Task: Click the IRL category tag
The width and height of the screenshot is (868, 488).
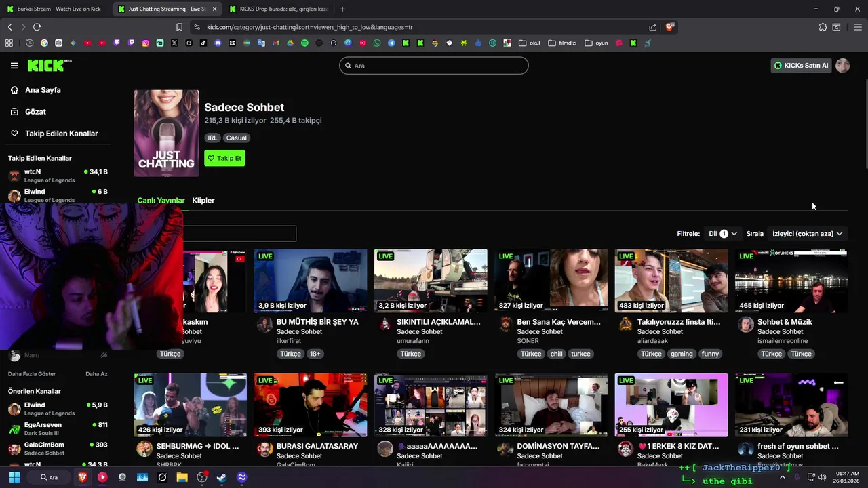Action: [212, 138]
